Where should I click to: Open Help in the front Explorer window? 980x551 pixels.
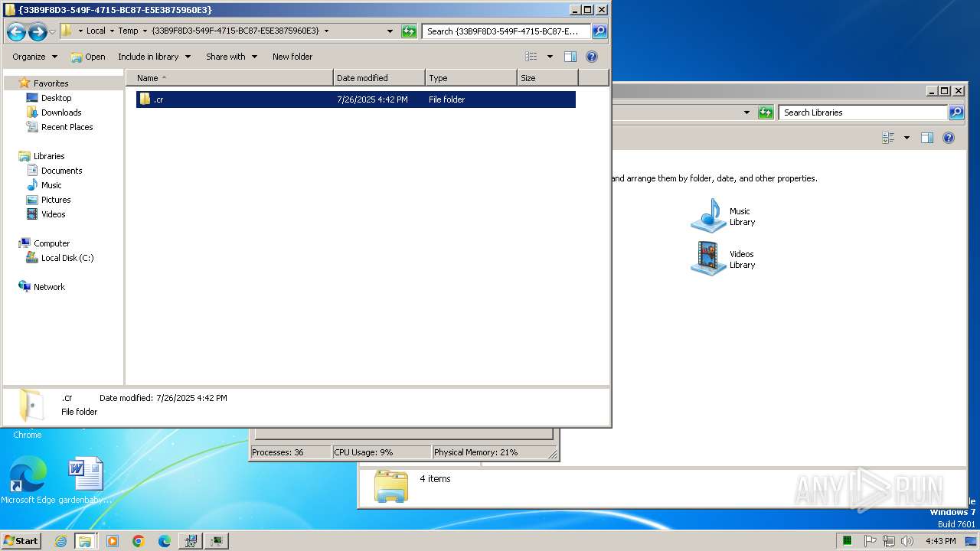pyautogui.click(x=592, y=57)
